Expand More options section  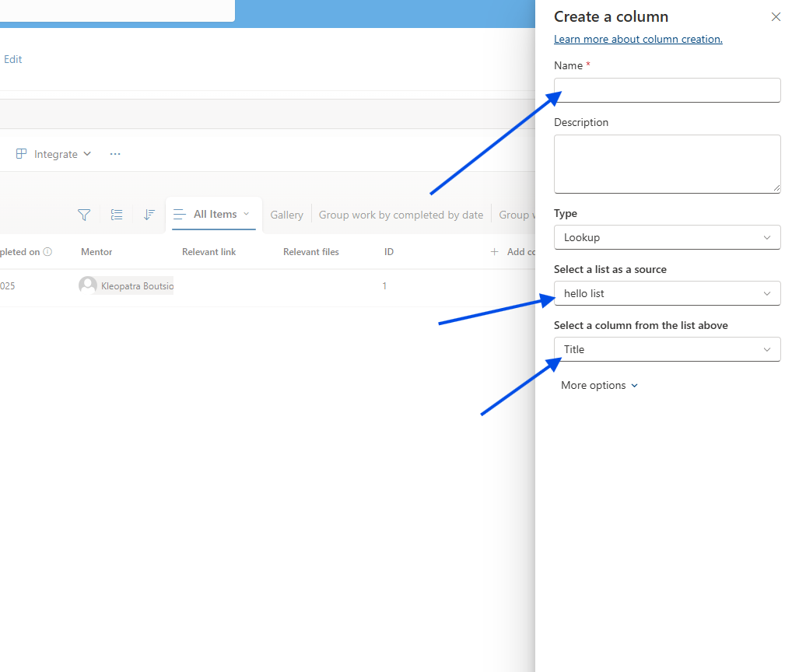(x=599, y=385)
